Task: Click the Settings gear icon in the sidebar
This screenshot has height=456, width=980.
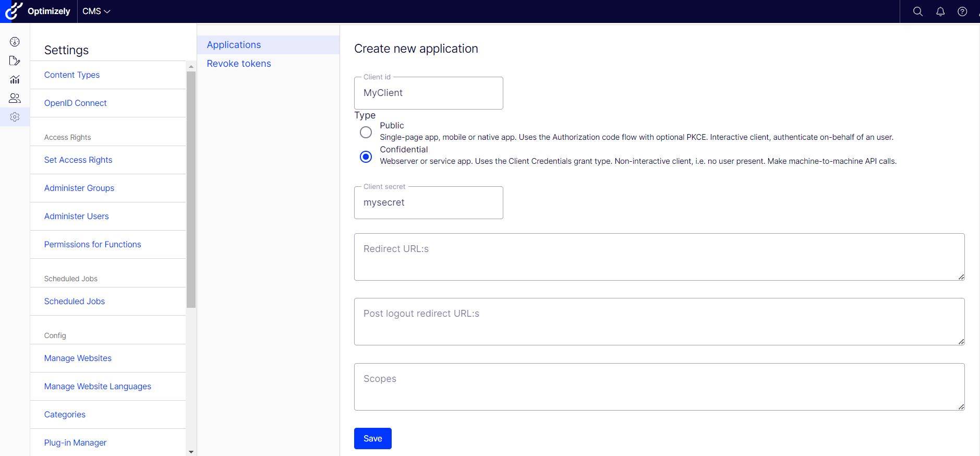Action: (15, 117)
